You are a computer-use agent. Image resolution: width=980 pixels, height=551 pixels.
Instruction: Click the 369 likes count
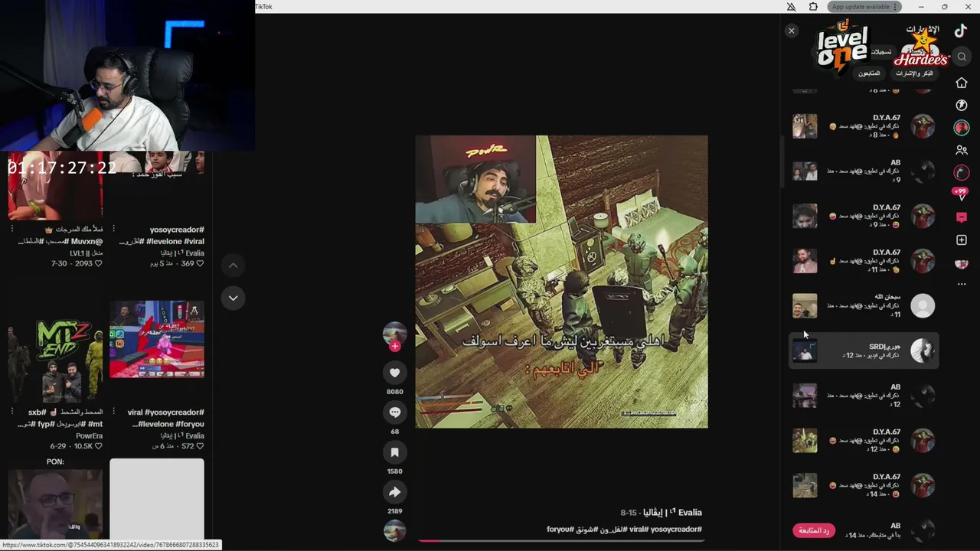188,263
